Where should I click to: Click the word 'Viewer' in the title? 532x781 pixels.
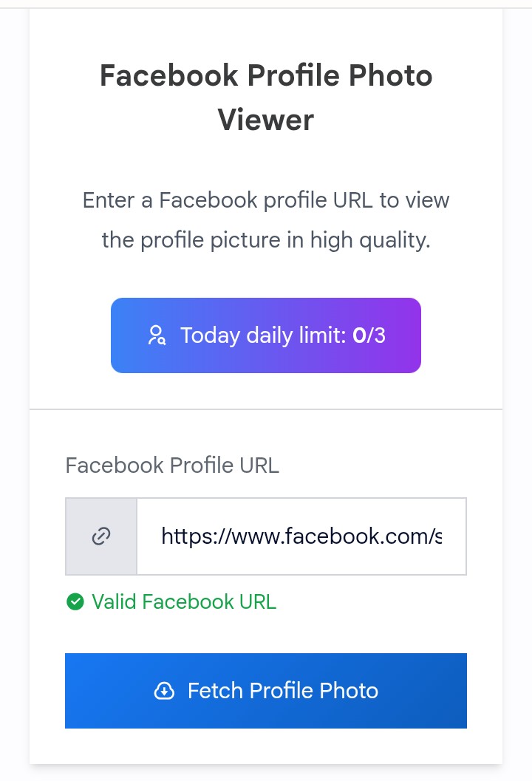tap(266, 120)
